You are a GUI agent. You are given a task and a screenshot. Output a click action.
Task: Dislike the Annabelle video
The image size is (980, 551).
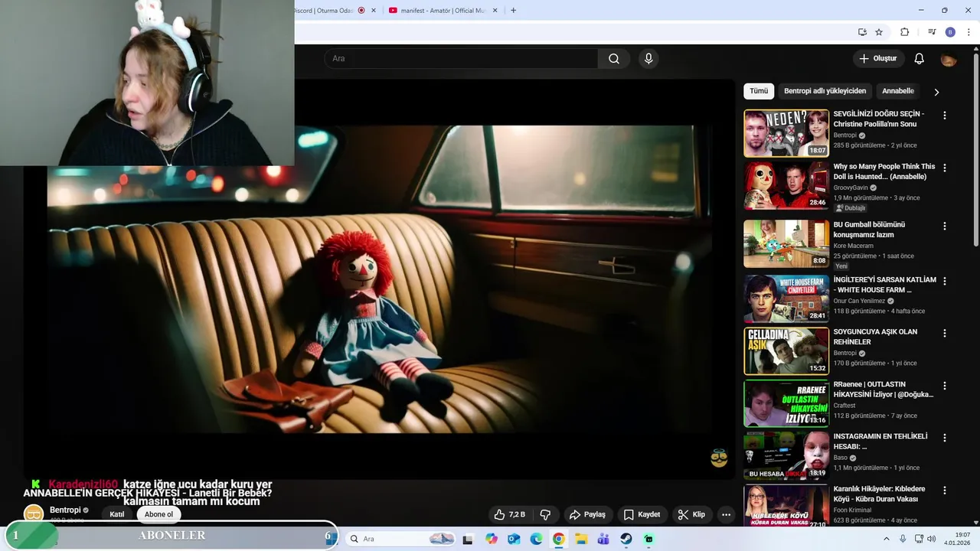(546, 514)
